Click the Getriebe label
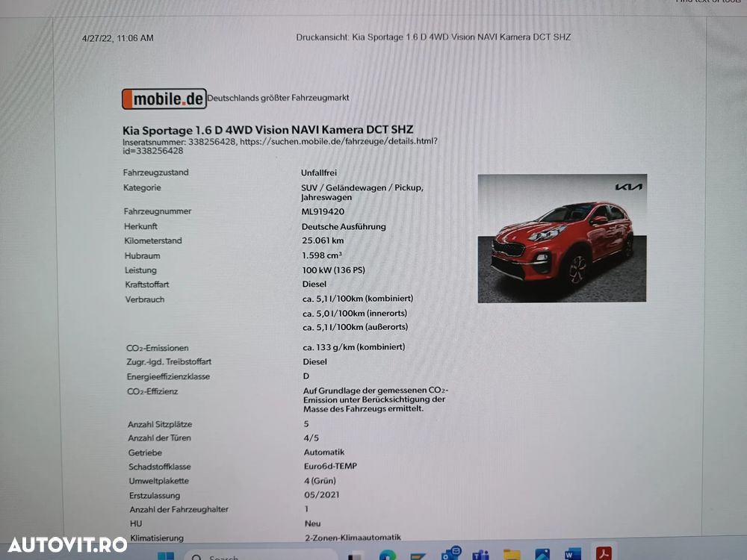The height and width of the screenshot is (560, 747). 145,453
